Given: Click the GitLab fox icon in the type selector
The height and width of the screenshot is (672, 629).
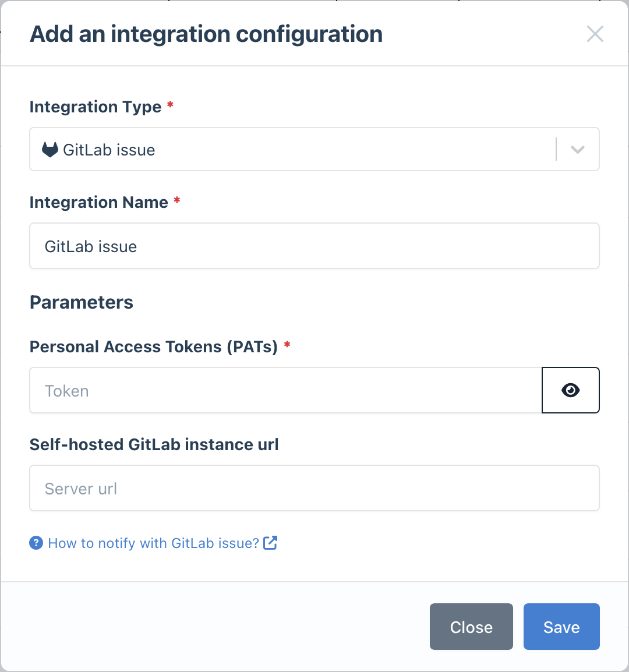Looking at the screenshot, I should coord(50,149).
